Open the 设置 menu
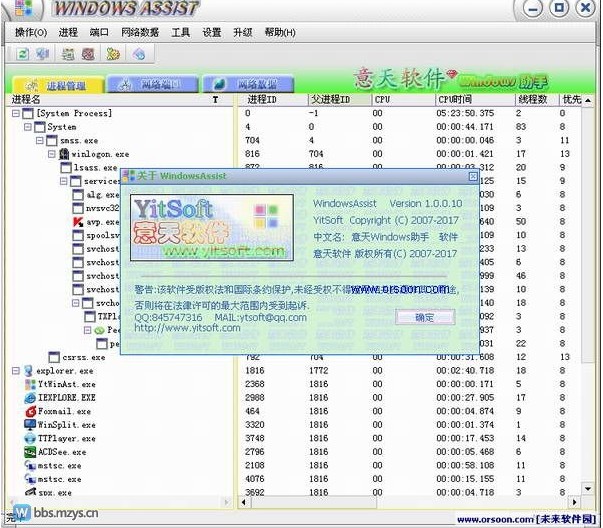Viewport: 603px width, 528px height. (211, 32)
